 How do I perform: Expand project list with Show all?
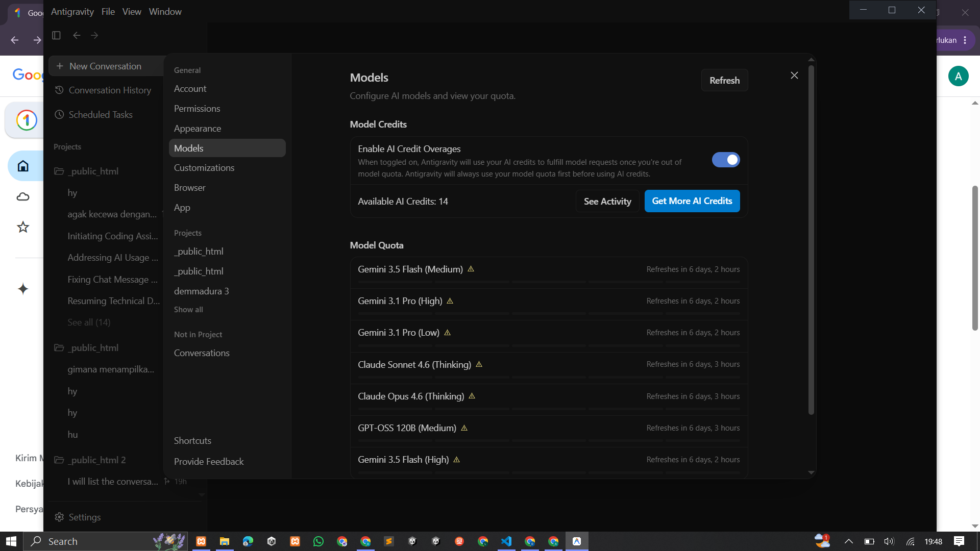tap(188, 310)
